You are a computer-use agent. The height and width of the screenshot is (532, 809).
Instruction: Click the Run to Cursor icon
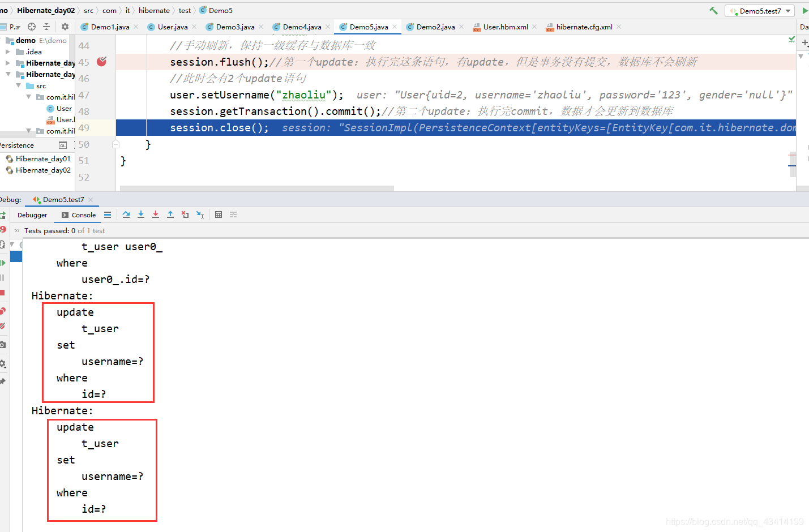[x=200, y=214]
